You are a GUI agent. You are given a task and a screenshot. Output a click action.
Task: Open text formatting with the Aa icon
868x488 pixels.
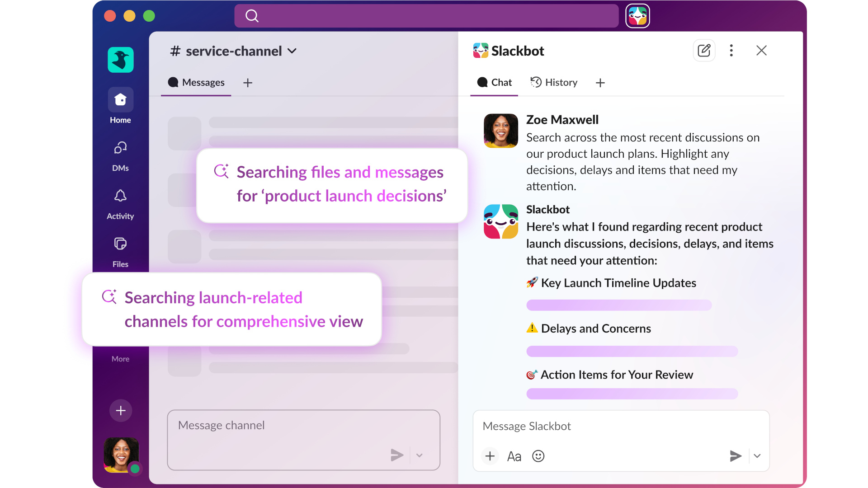[514, 456]
